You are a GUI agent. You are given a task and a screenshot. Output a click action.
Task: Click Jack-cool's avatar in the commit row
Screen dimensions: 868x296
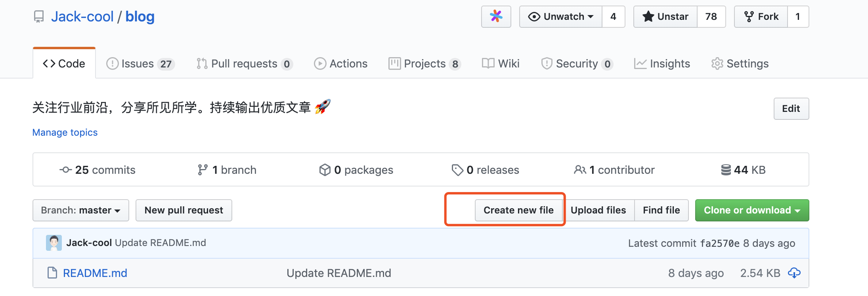click(54, 243)
